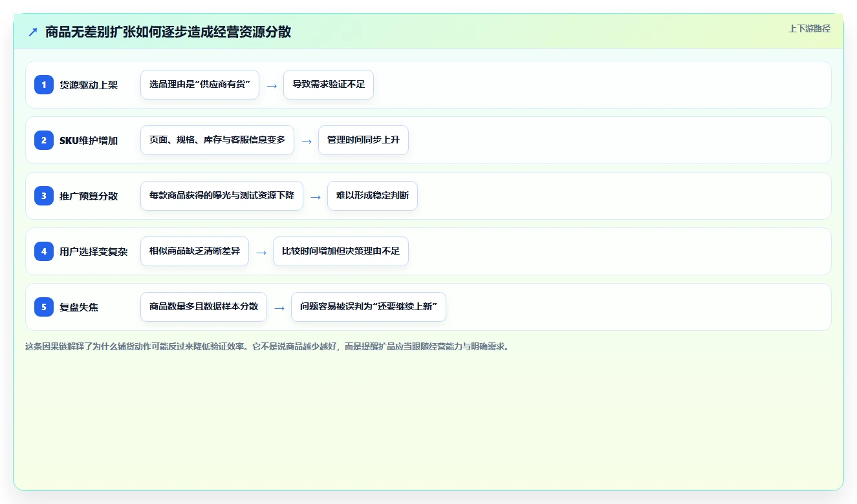Click the footnote starting 这条因果链解释了

click(x=268, y=346)
